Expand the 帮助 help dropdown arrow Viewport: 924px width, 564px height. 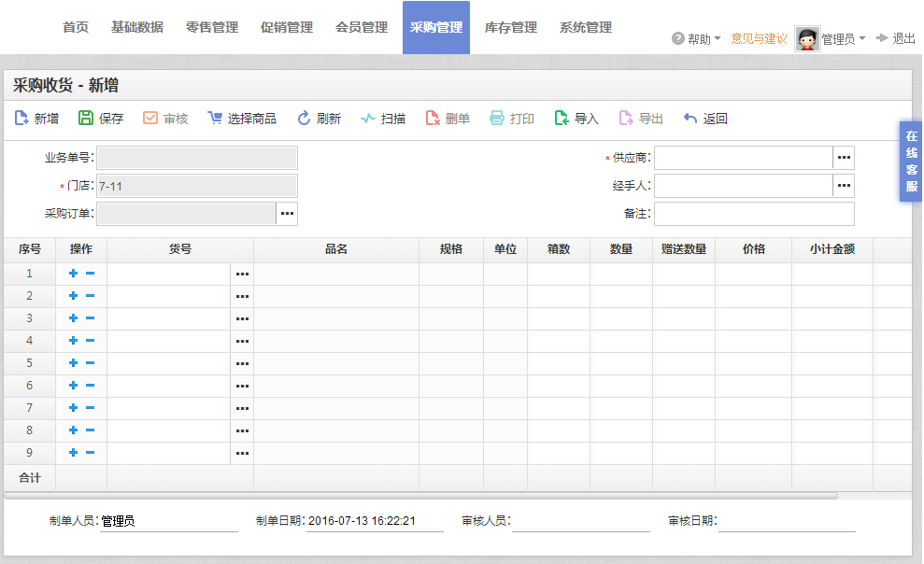click(718, 38)
